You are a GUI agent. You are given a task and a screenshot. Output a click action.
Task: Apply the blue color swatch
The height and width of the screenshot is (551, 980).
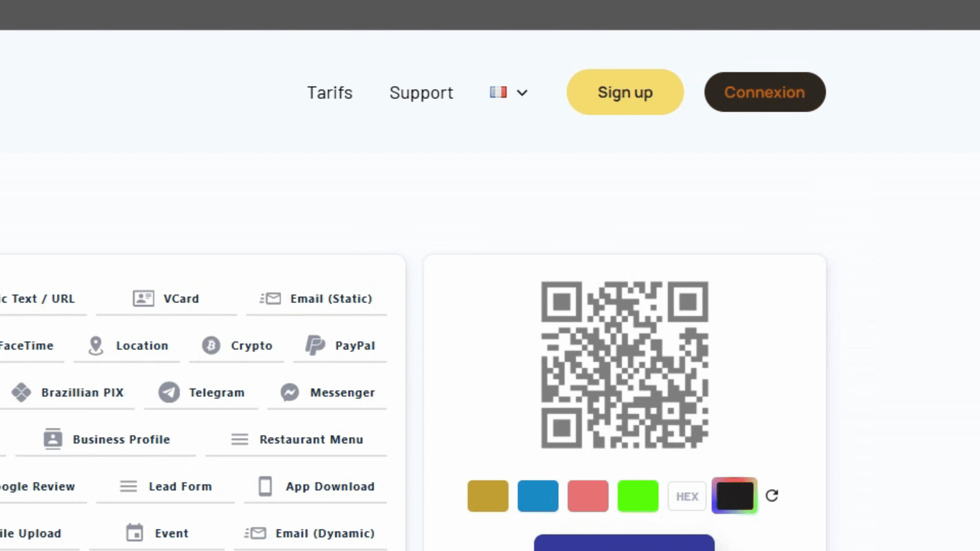538,496
